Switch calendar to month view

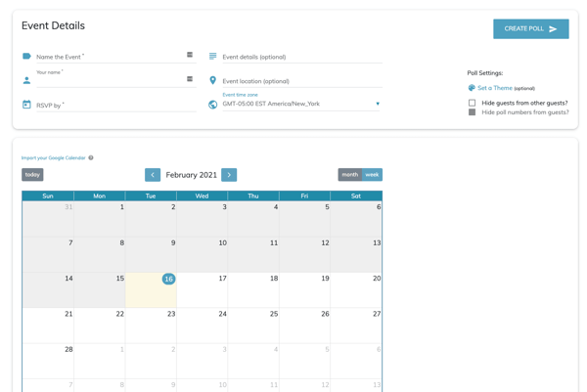point(349,175)
